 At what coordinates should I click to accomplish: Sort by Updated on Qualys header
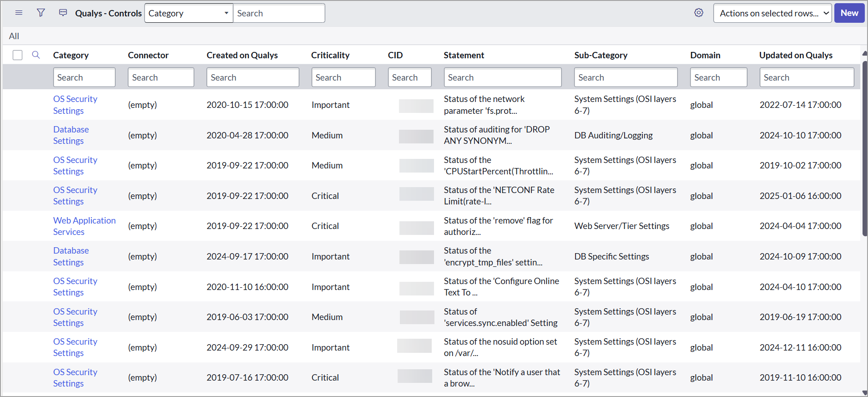point(796,55)
